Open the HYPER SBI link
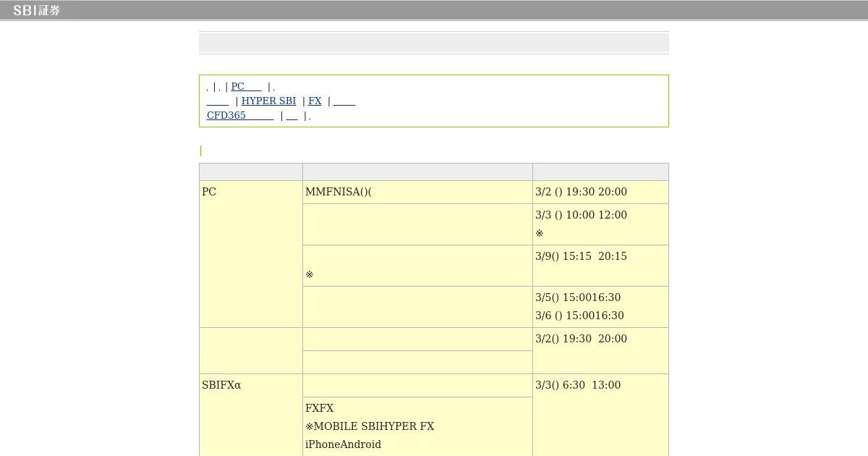This screenshot has width=868, height=456. pos(268,101)
